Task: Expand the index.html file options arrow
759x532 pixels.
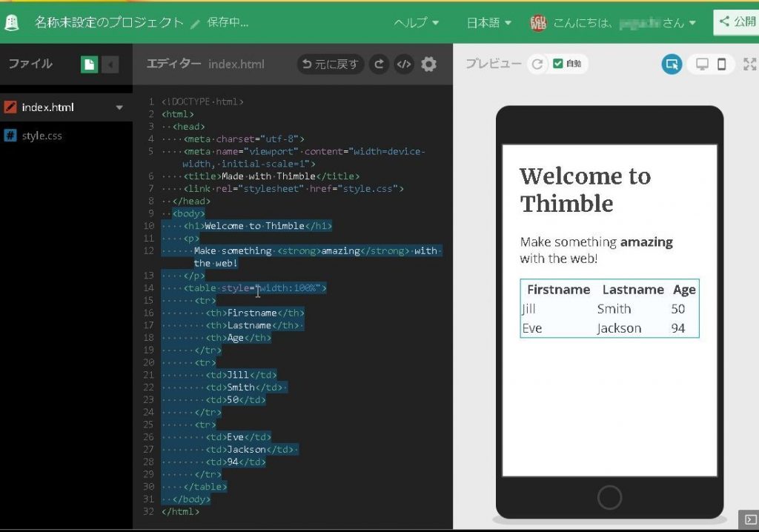Action: (x=119, y=107)
